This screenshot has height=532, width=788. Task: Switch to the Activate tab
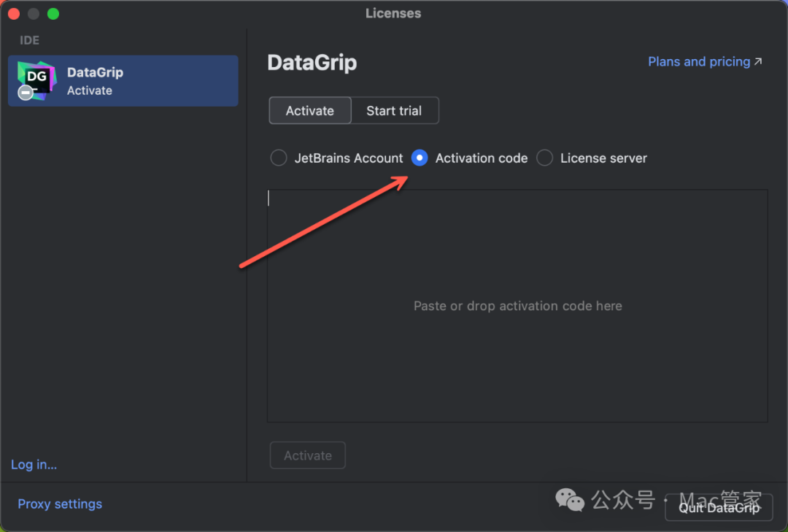click(310, 111)
